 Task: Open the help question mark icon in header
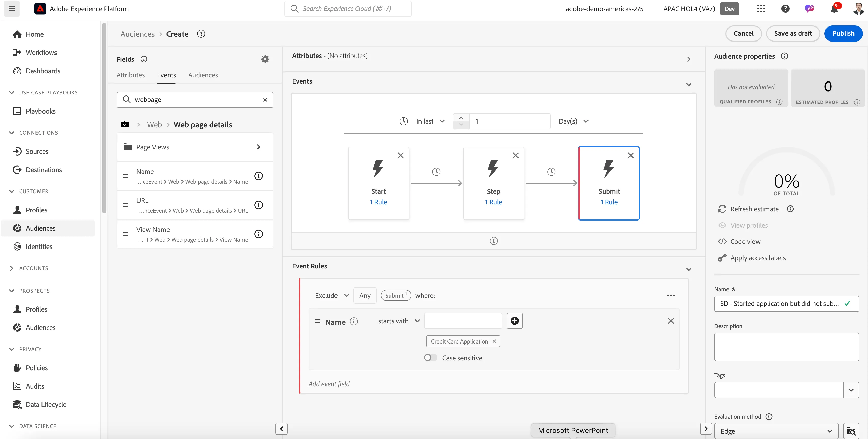pos(785,9)
